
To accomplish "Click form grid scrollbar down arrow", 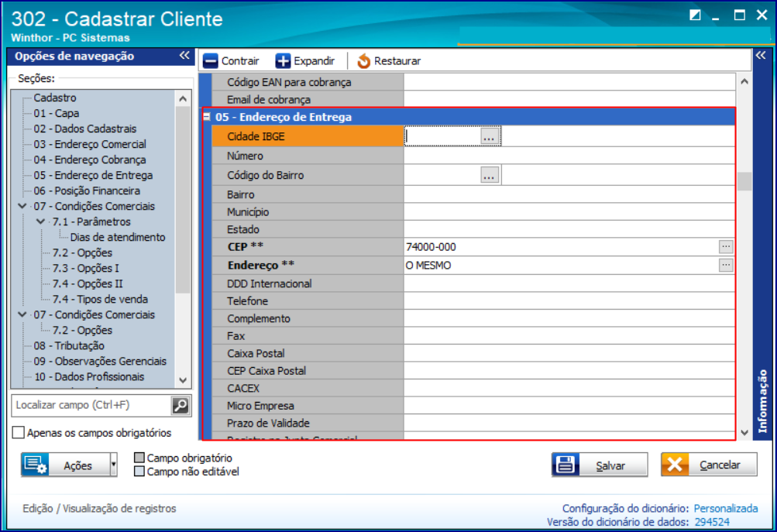I will 744,432.
